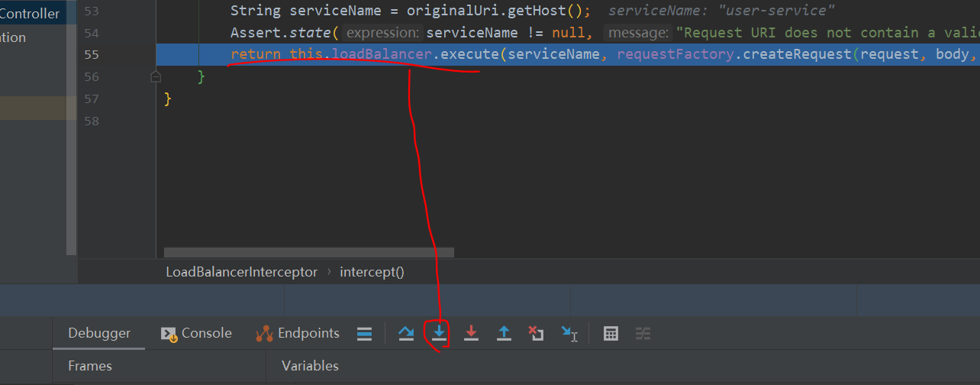
Task: Click the Step Into debugger icon
Action: pos(439,333)
